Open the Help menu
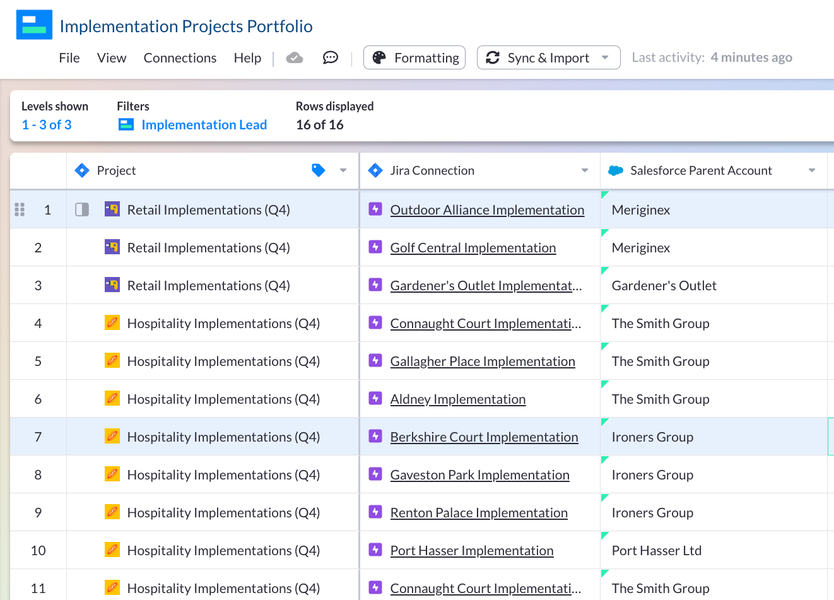This screenshot has height=600, width=834. pos(247,57)
